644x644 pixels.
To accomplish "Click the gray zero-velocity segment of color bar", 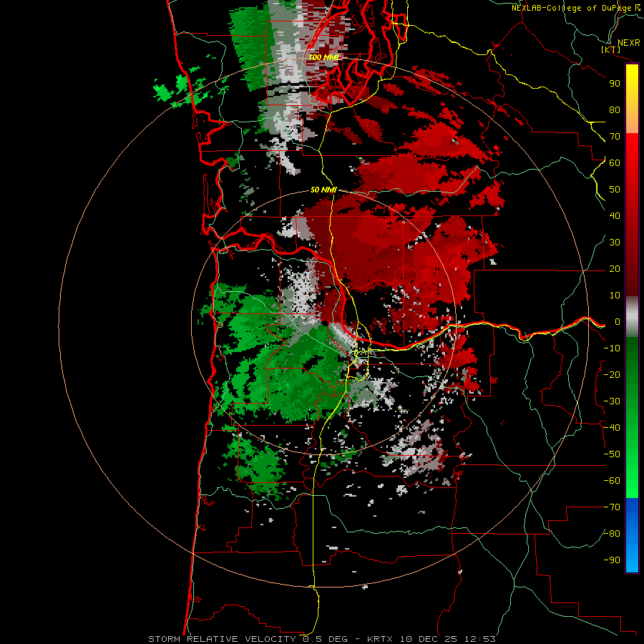I will point(632,317).
